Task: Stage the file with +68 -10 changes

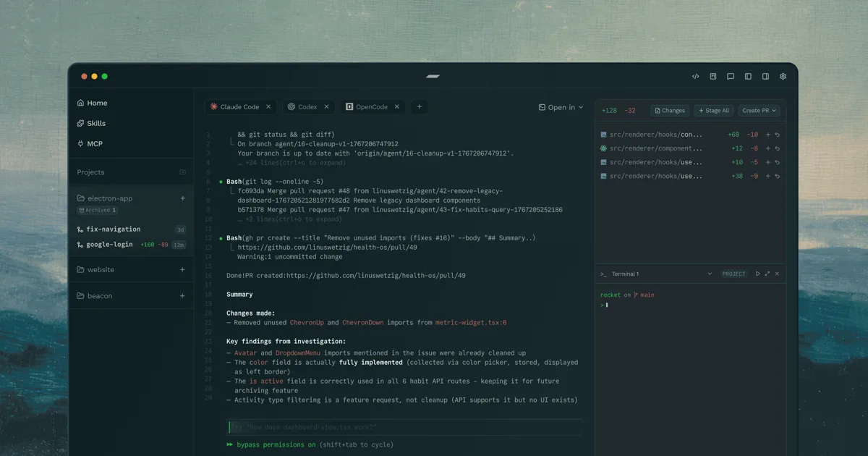Action: point(767,135)
